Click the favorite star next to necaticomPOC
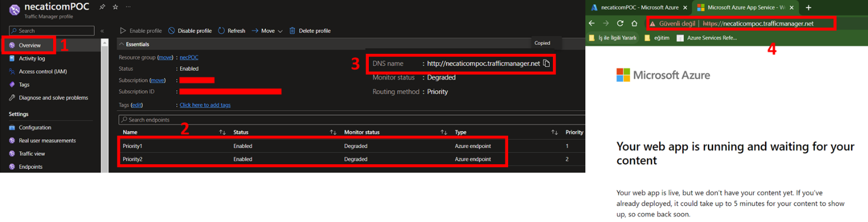868x222 pixels. click(115, 7)
